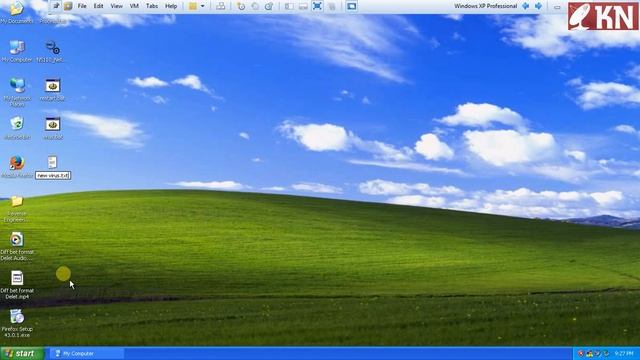
Task: Click the pin toolbar icon
Action: click(x=56, y=6)
